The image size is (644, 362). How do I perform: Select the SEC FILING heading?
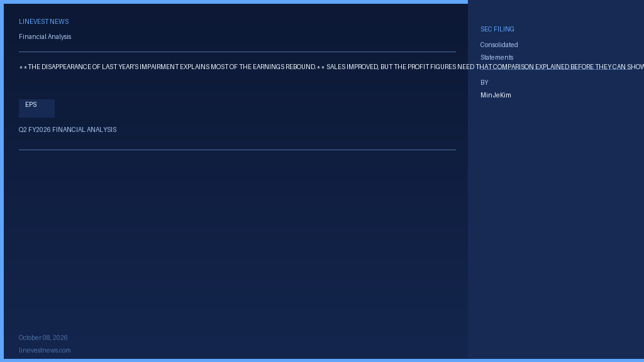coord(497,29)
